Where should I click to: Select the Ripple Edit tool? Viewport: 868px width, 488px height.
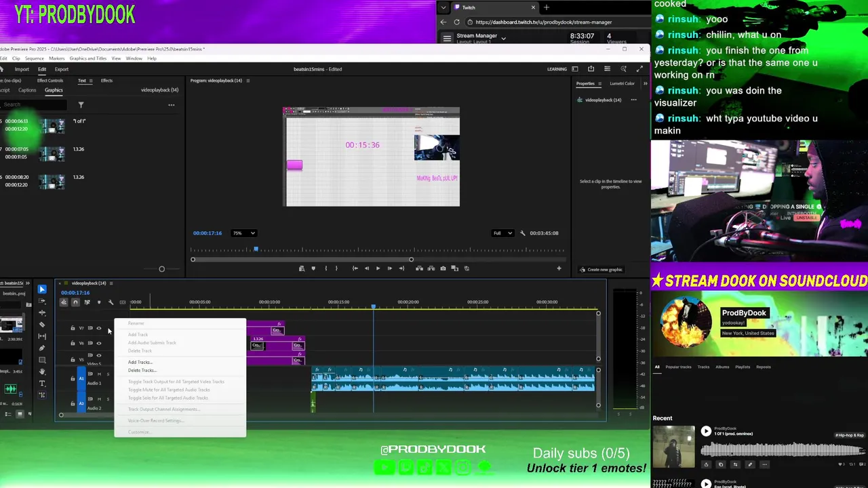click(42, 312)
